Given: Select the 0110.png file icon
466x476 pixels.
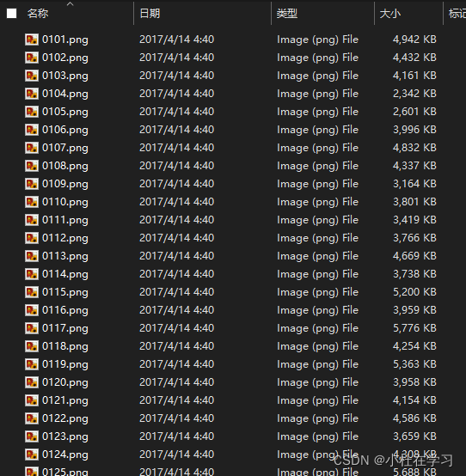Looking at the screenshot, I should [32, 202].
